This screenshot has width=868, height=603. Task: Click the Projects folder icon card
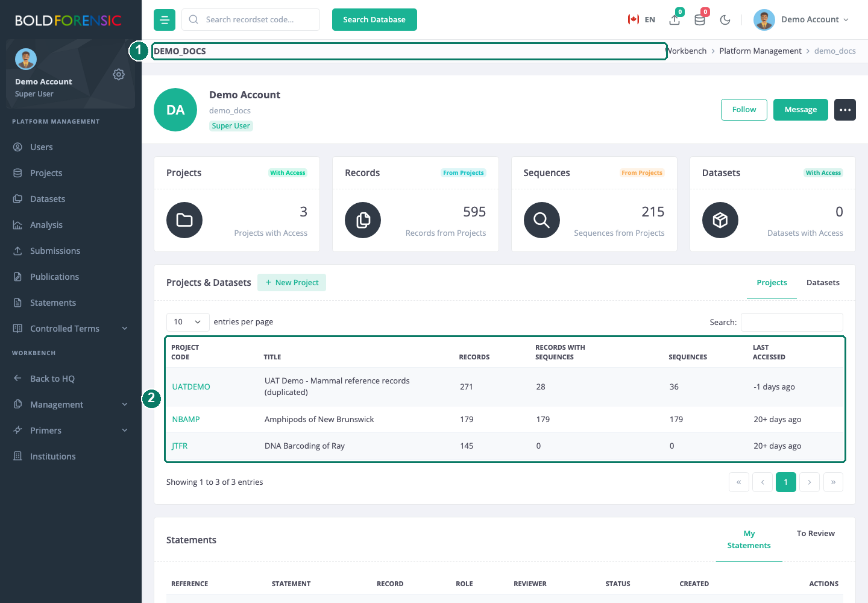(x=184, y=220)
